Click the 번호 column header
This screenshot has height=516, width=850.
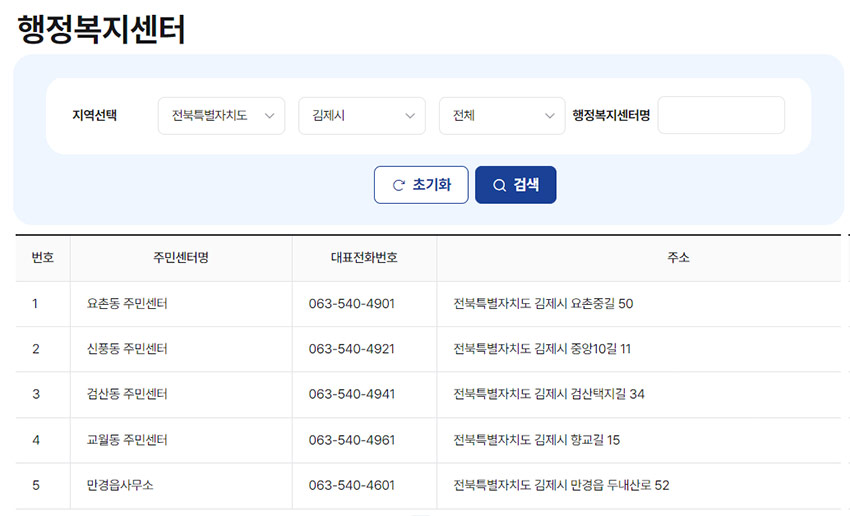(43, 257)
